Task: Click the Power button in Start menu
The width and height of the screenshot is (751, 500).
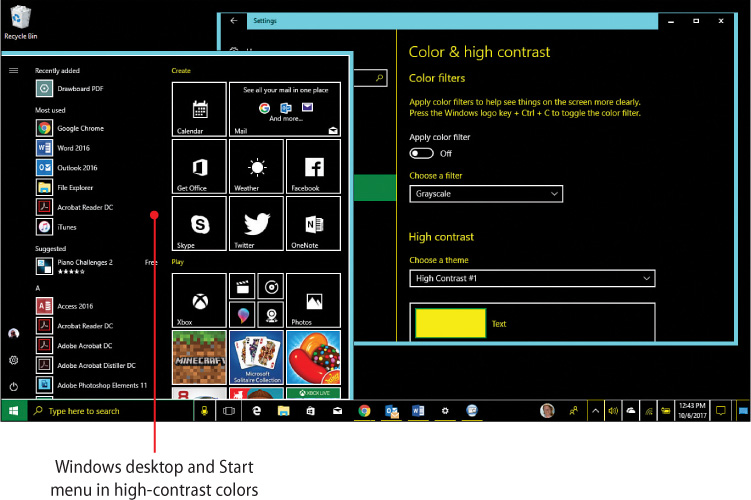Action: click(x=13, y=386)
